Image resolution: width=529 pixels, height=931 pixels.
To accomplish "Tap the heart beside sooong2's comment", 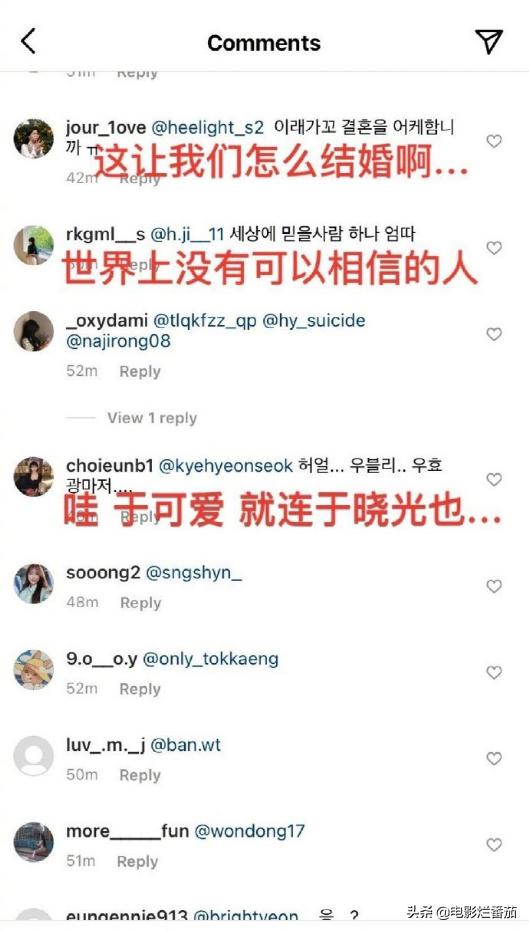I will coord(494,587).
